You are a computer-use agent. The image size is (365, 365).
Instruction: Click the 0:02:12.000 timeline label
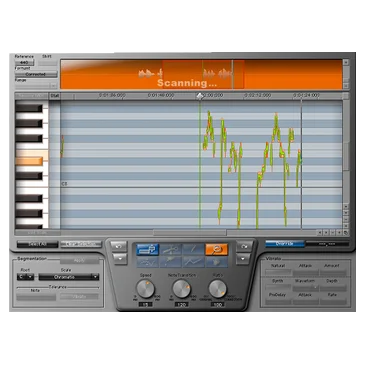(257, 95)
